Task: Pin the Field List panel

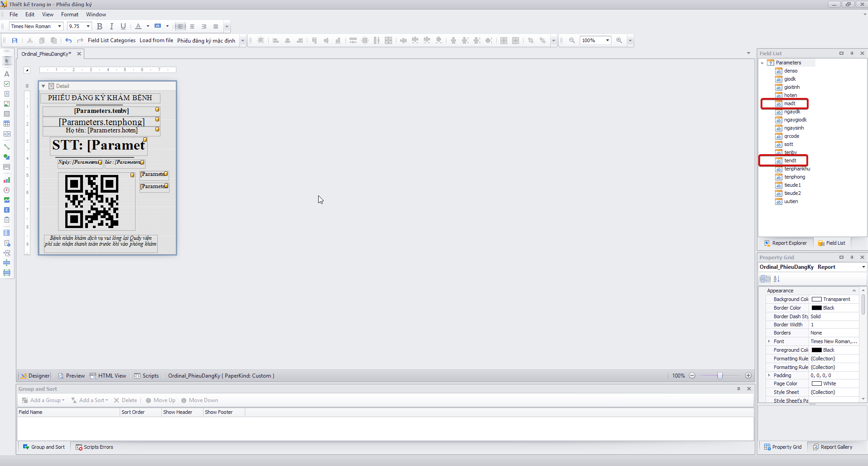Action: [x=852, y=53]
